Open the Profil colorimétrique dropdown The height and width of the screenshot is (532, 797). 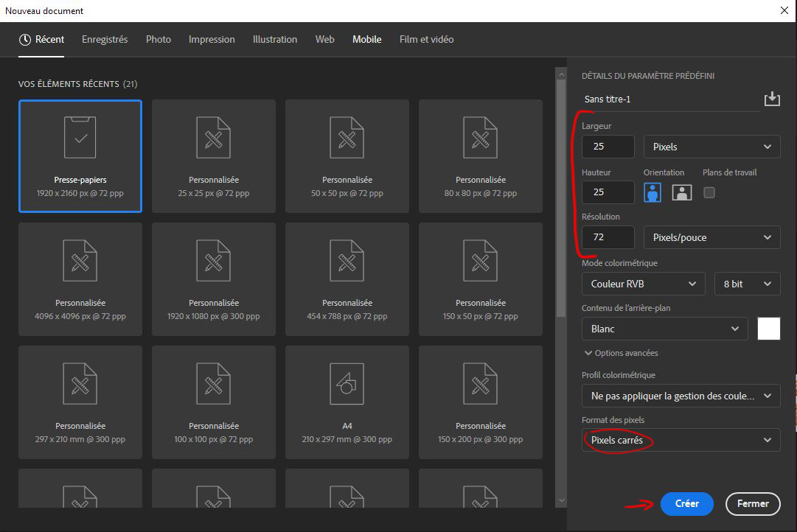tap(680, 396)
